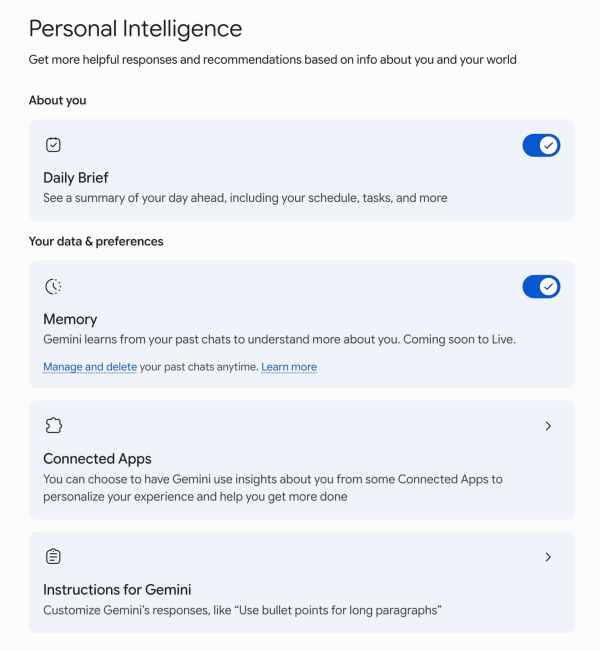Click the Daily Brief title text
Image resolution: width=600 pixels, height=651 pixels.
[76, 178]
